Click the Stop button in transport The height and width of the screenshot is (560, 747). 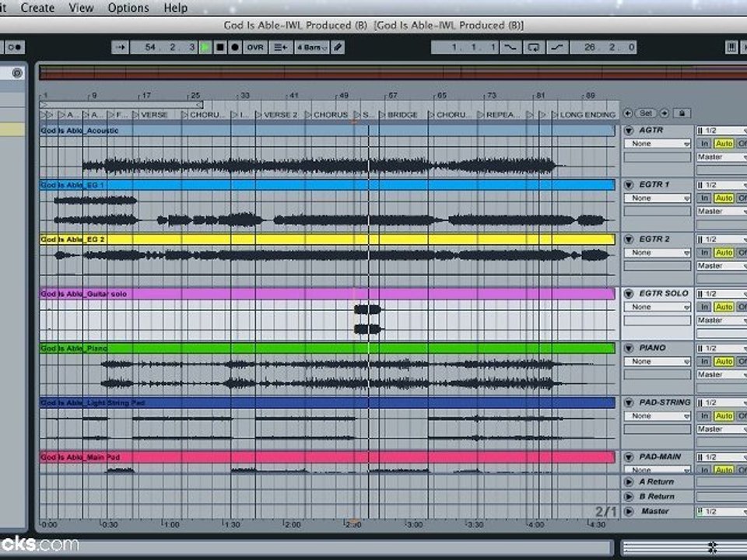point(220,47)
